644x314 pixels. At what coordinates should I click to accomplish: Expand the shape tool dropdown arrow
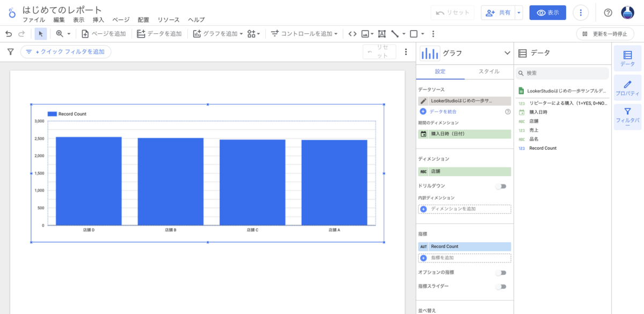point(422,34)
